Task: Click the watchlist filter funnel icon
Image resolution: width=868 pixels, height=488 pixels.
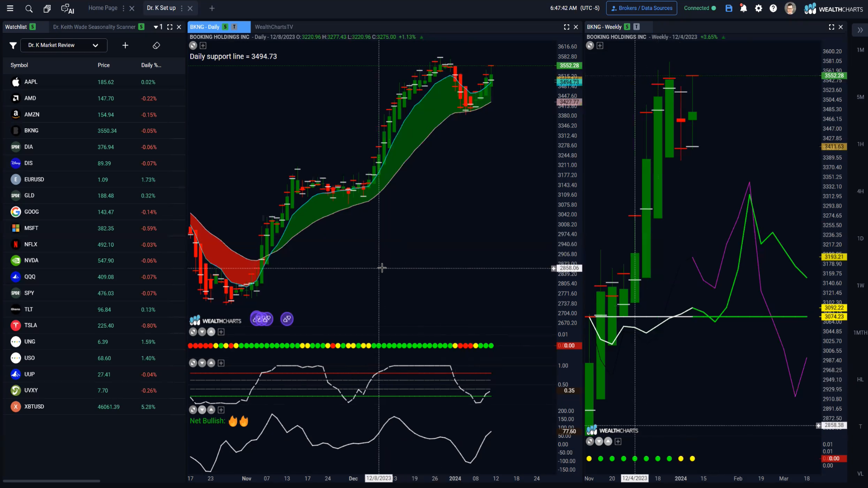Action: pyautogui.click(x=13, y=45)
